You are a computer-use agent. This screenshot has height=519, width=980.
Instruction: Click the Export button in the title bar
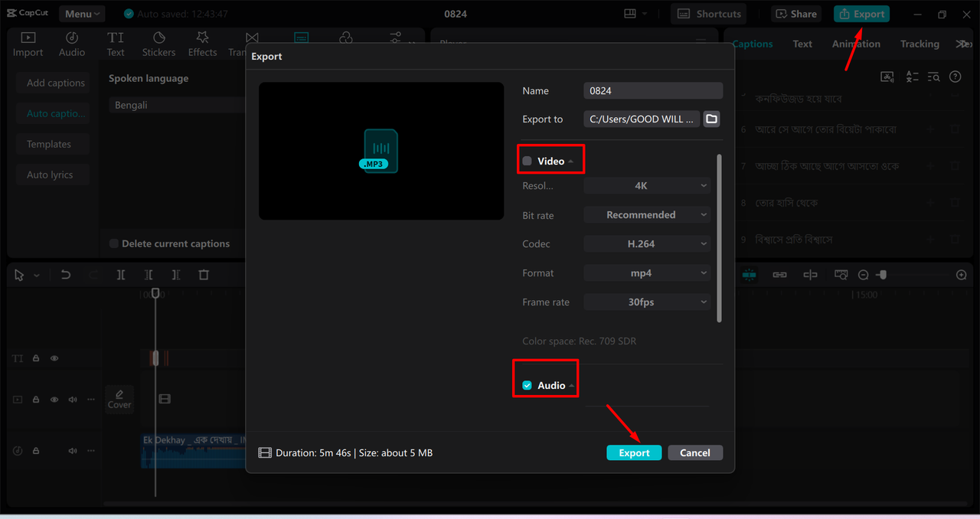click(861, 14)
